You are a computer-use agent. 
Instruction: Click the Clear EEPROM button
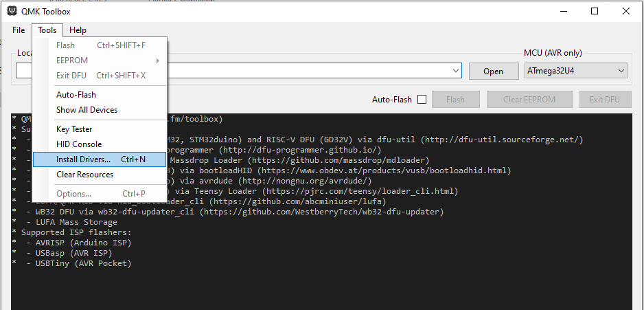(x=530, y=100)
